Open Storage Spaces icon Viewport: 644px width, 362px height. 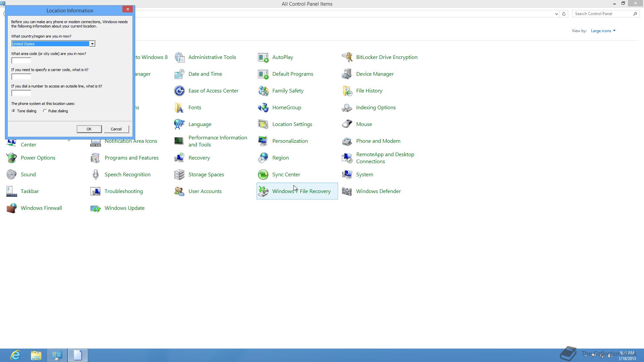pos(179,175)
